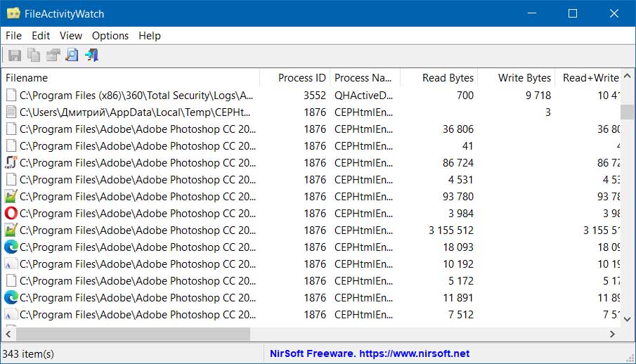
Task: Open the View menu
Action: point(71,36)
